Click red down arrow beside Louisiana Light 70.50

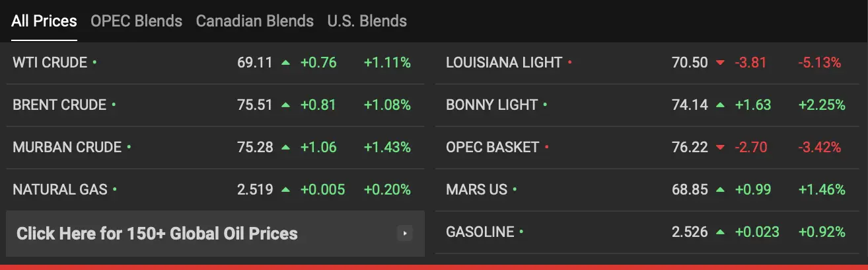[720, 64]
